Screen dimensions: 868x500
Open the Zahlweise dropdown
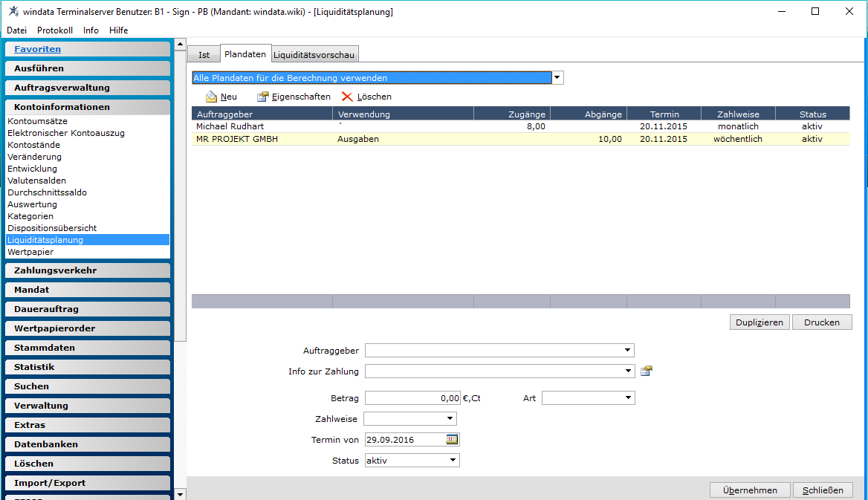pyautogui.click(x=450, y=418)
